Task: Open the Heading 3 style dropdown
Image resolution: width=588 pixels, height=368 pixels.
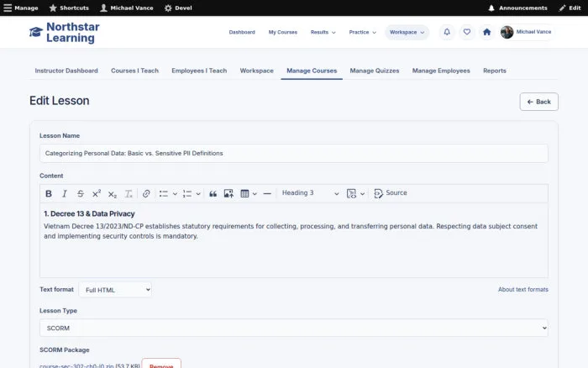Action: click(x=310, y=193)
